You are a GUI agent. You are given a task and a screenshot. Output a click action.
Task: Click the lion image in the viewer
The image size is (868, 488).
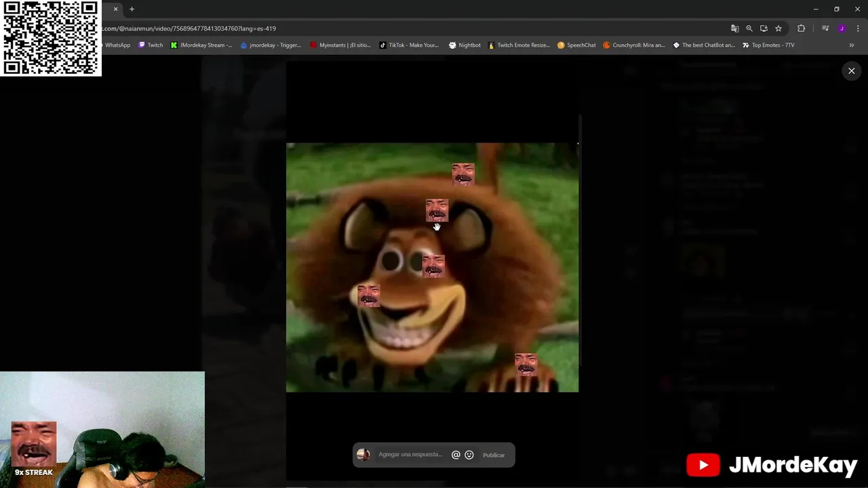tap(432, 267)
